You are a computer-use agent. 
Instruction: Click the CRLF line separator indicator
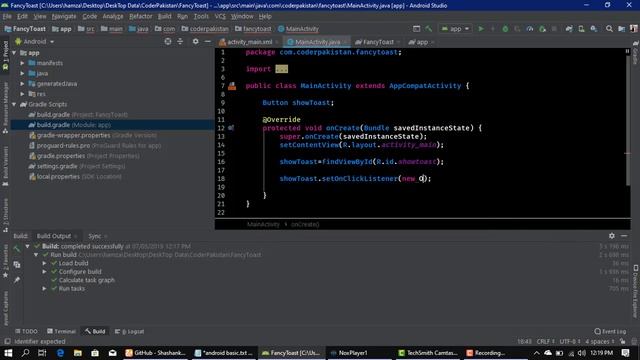pyautogui.click(x=546, y=342)
